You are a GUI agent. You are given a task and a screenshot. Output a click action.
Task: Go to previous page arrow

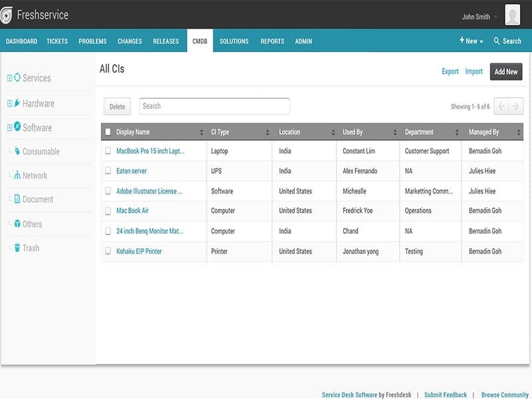click(x=501, y=106)
